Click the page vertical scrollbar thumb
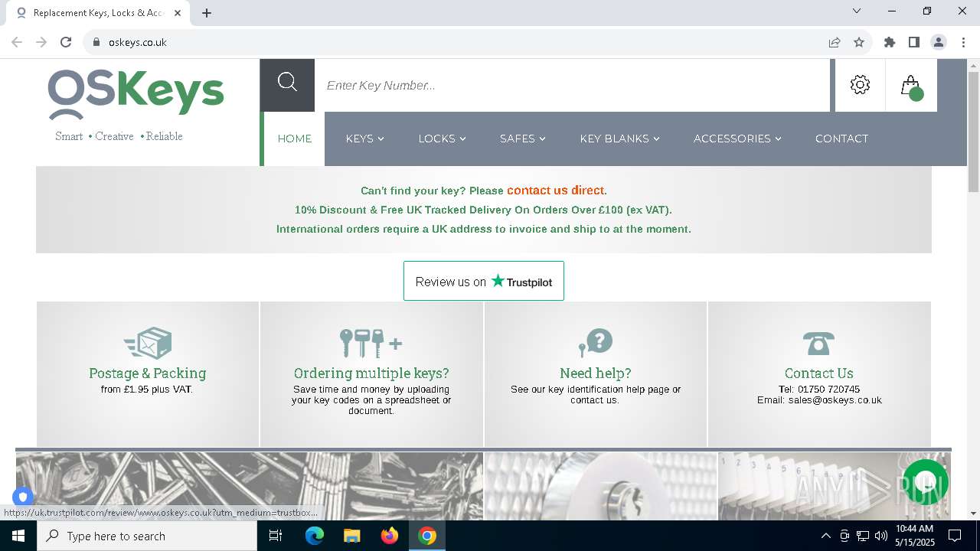Viewport: 980px width, 551px height. pos(973,132)
